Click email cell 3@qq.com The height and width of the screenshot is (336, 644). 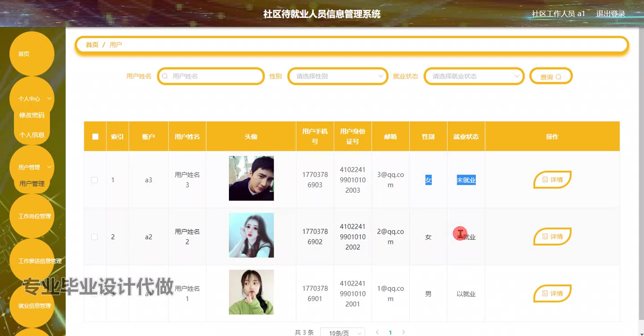tap(390, 180)
